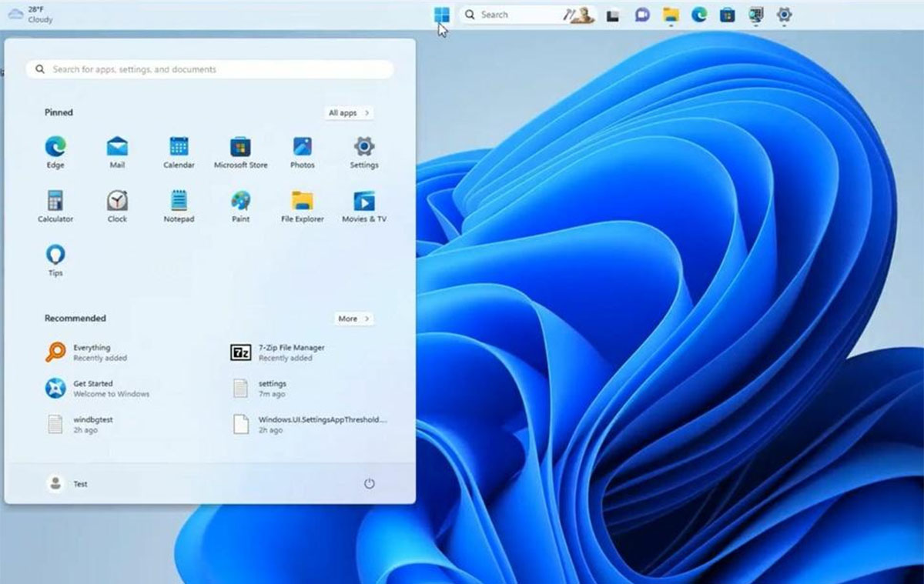Open the Test user account menu
The image size is (924, 584).
[x=68, y=483]
